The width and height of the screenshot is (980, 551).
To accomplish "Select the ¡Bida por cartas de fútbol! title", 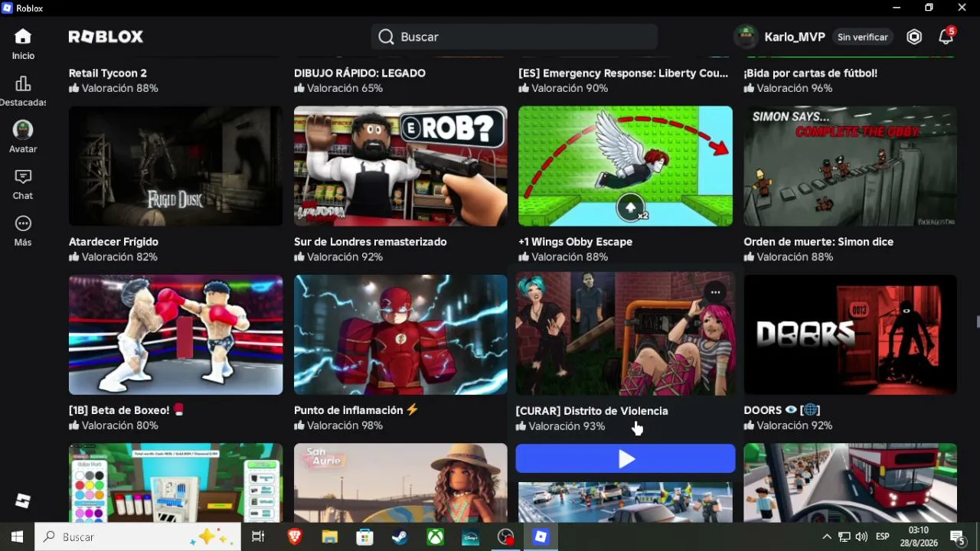I will [x=810, y=73].
